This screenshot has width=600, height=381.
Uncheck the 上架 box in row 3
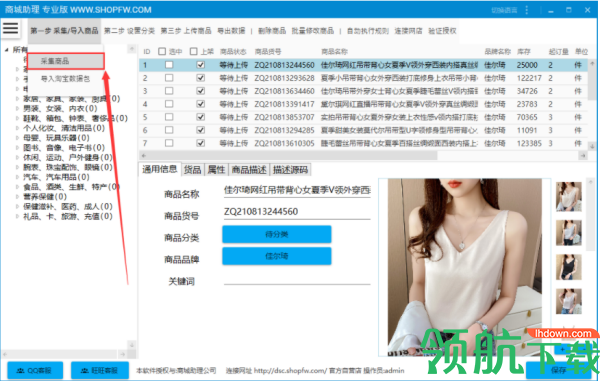pyautogui.click(x=201, y=91)
